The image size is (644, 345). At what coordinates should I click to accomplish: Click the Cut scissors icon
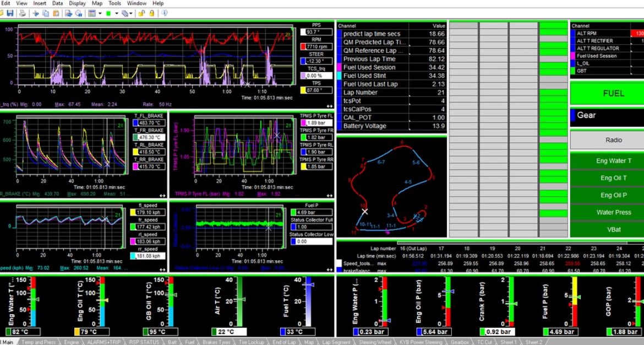[x=36, y=14]
